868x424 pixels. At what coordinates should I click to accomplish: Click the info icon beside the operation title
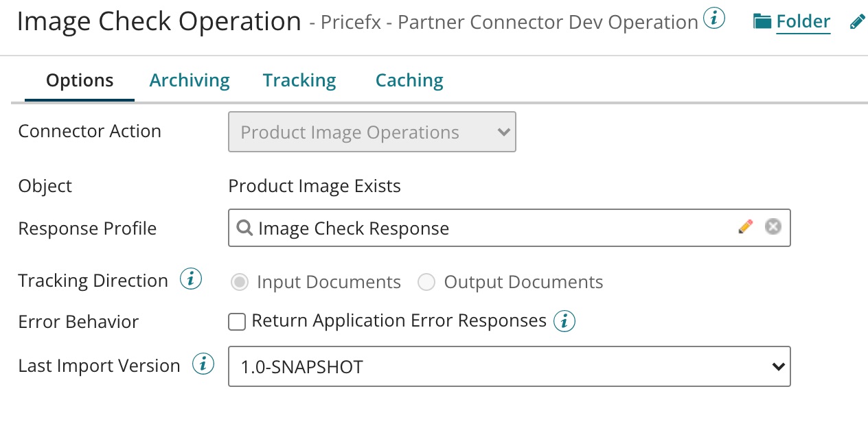pyautogui.click(x=715, y=20)
